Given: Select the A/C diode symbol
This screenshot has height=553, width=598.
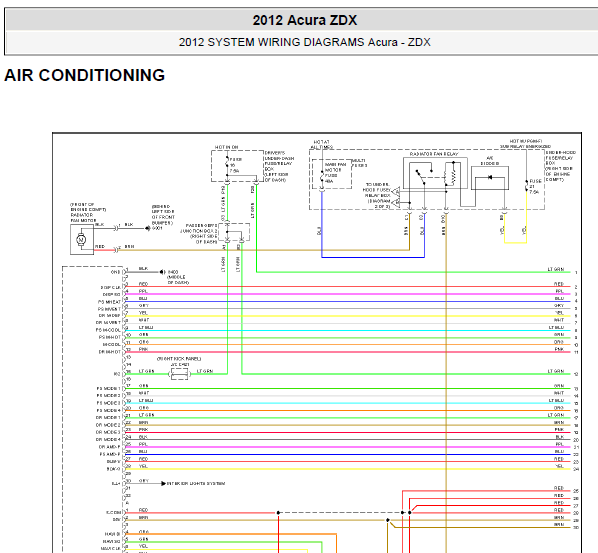Looking at the screenshot, I should tap(490, 177).
